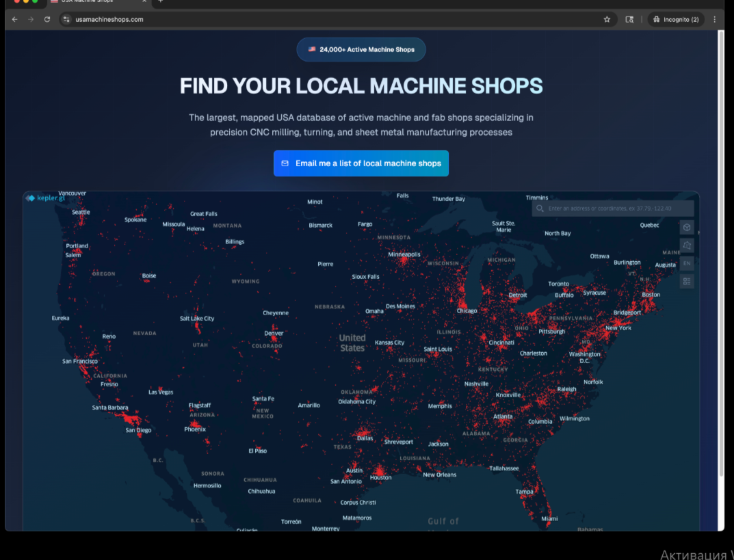Click the magnifier icon in map search
The width and height of the screenshot is (734, 560).
tap(540, 209)
